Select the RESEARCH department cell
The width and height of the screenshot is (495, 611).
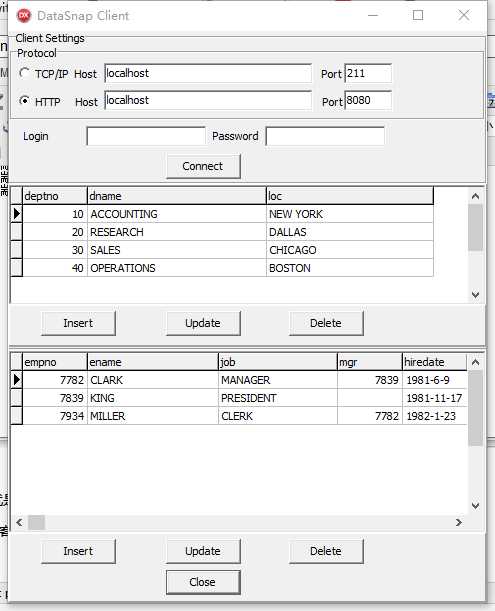177,232
